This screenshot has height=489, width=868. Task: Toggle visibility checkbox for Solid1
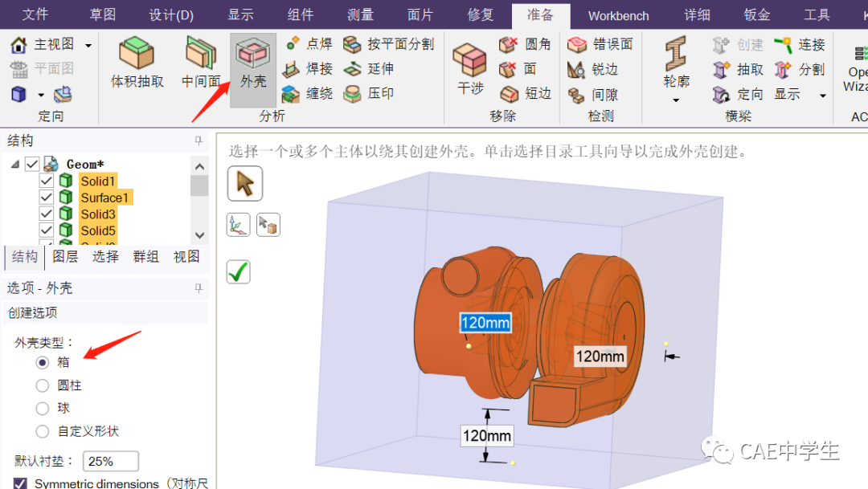click(47, 181)
